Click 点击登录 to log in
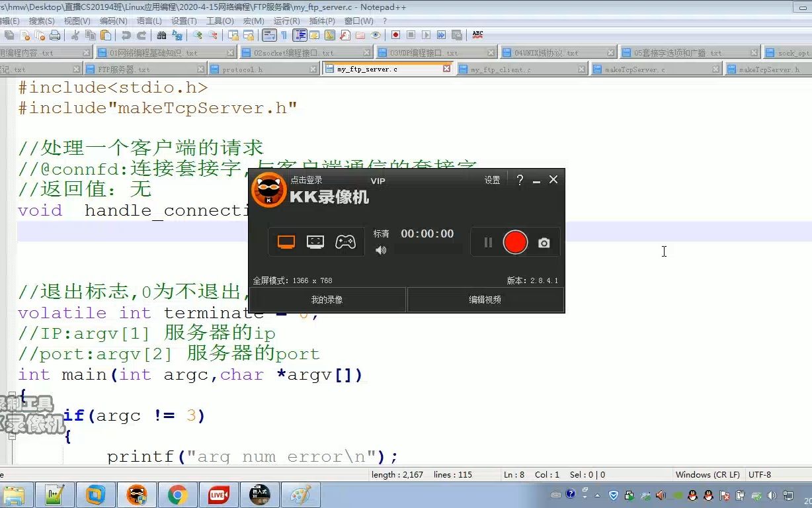This screenshot has width=812, height=508. (x=305, y=180)
